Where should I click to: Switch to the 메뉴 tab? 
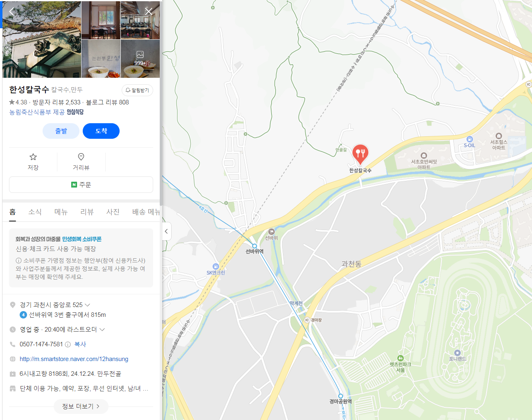coord(61,212)
